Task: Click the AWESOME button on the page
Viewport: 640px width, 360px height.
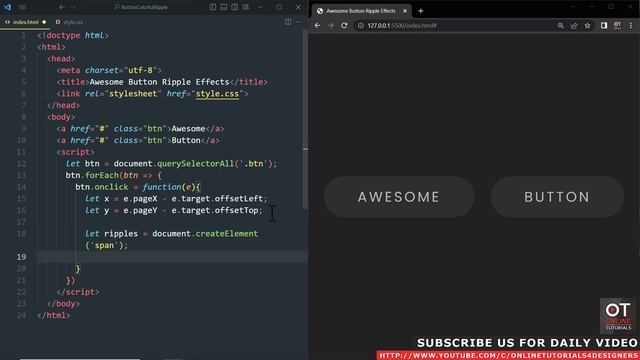Action: point(399,197)
